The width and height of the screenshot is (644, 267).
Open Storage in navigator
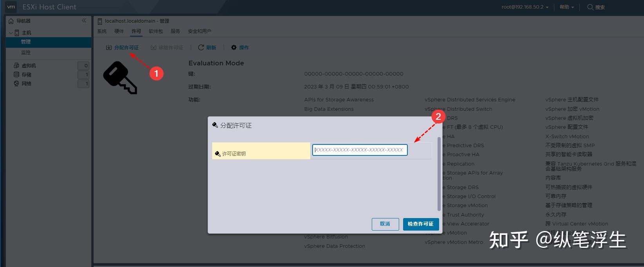(x=27, y=75)
